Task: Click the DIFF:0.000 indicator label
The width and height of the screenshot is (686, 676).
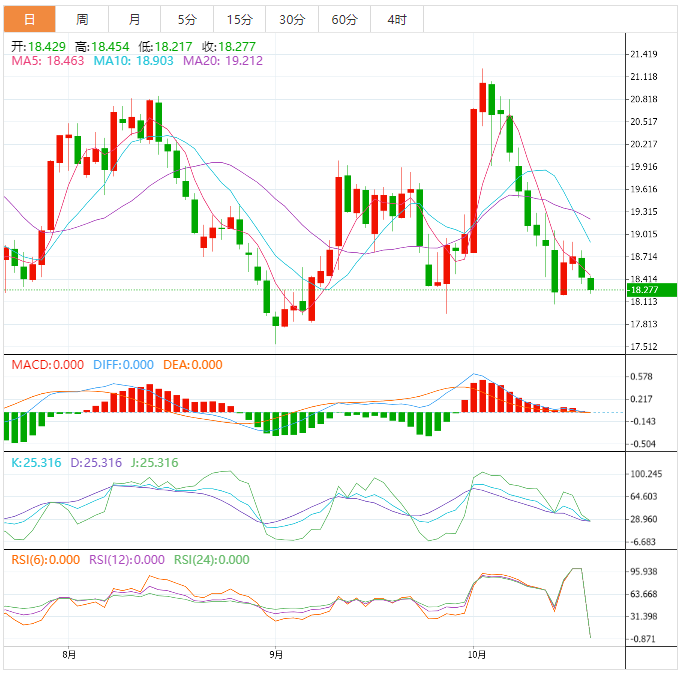Action: (123, 364)
